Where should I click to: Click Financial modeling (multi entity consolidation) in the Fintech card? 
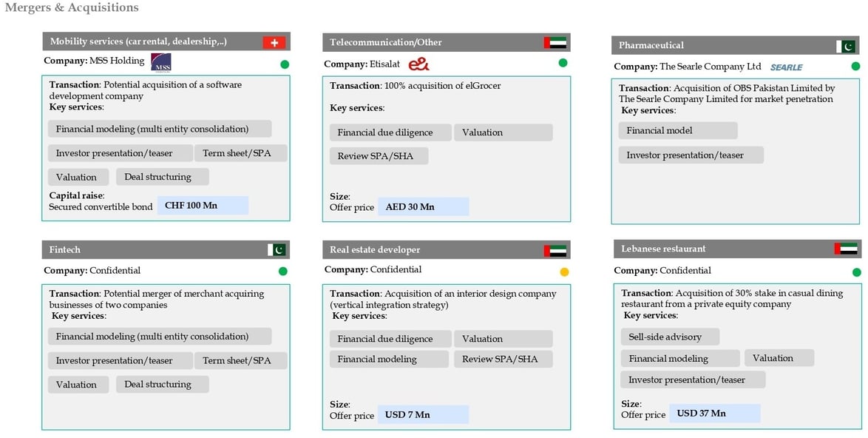point(160,337)
